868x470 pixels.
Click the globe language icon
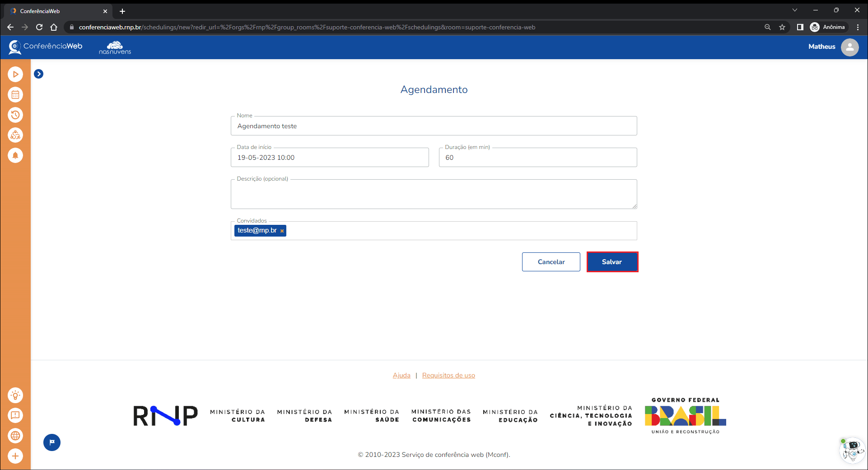tap(15, 436)
